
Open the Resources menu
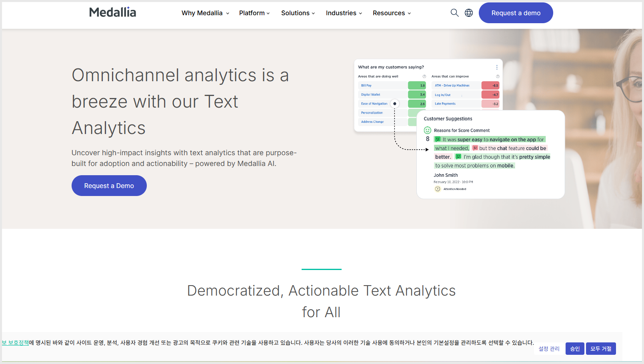(x=391, y=13)
